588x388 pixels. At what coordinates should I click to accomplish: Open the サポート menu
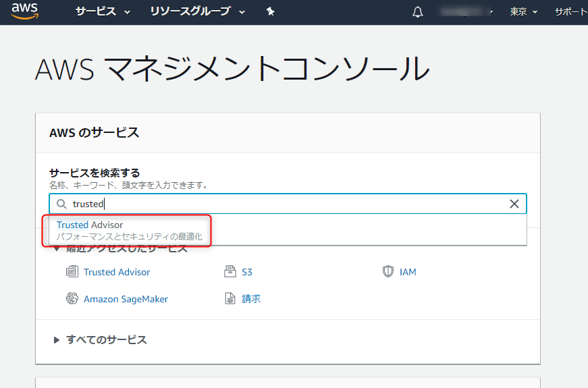tap(570, 12)
